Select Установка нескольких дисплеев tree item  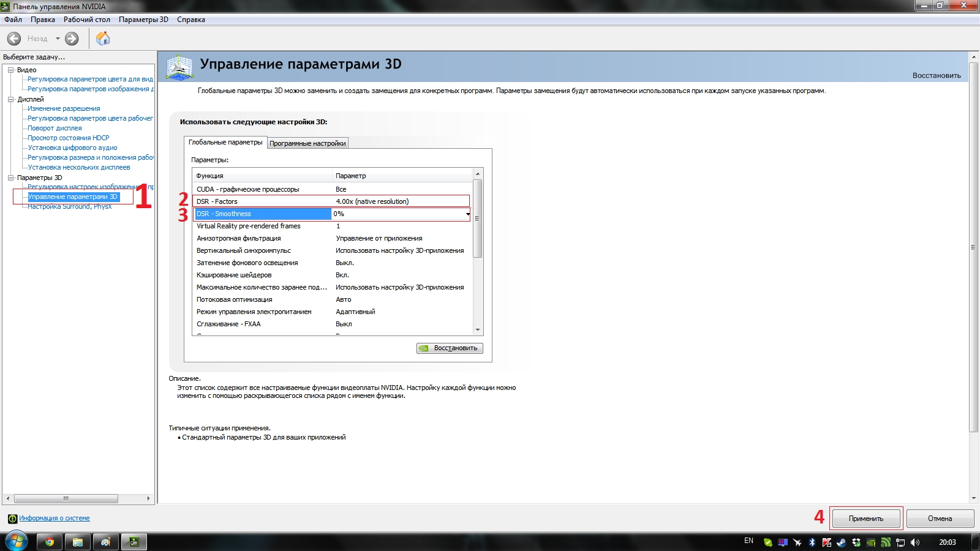79,167
